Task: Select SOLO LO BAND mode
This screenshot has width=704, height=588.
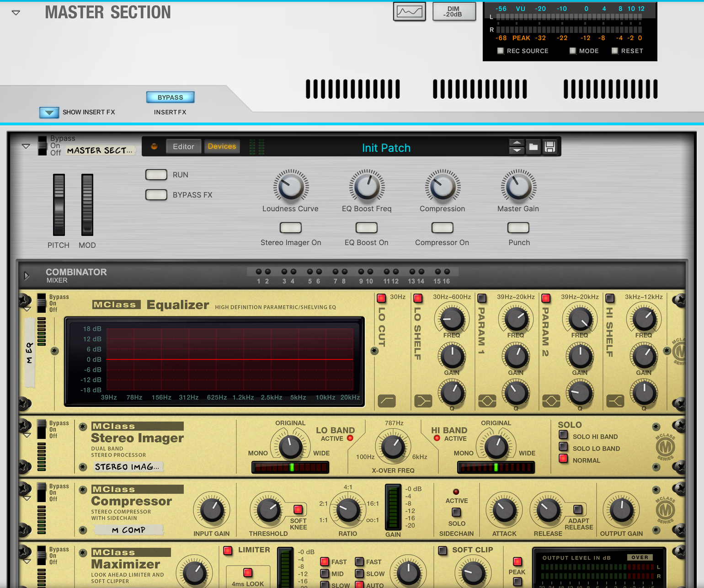Action: click(564, 446)
